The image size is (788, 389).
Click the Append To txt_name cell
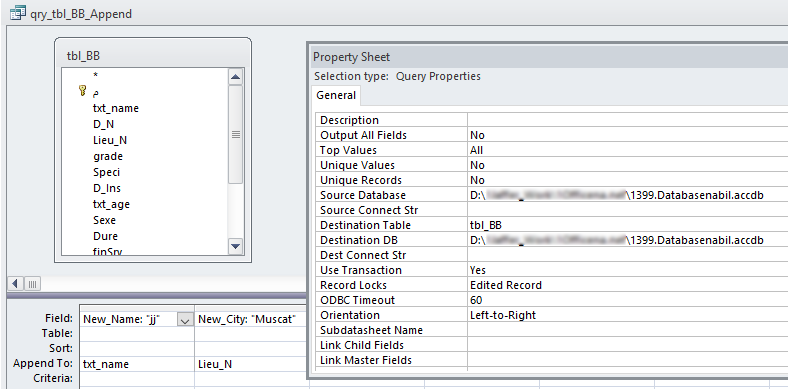pyautogui.click(x=137, y=364)
